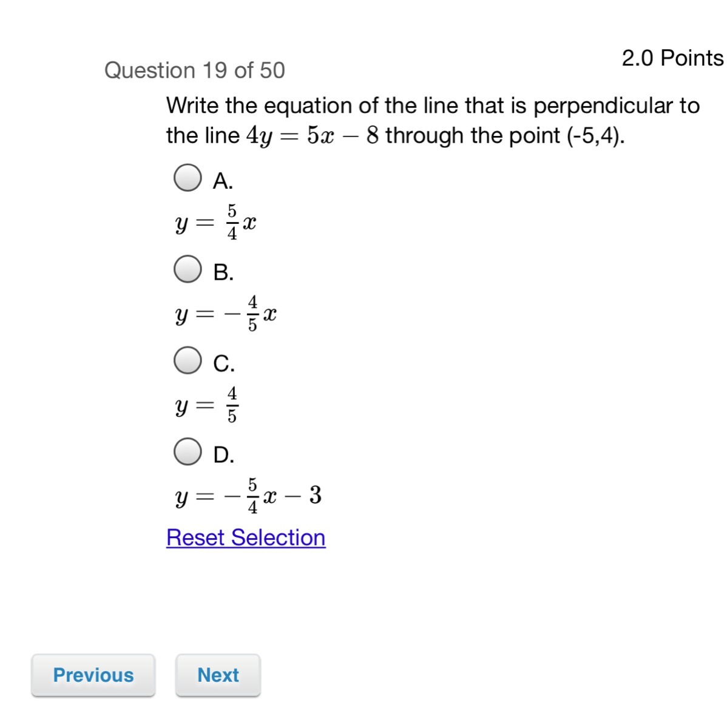Click the 4y = 5x - 8 expression
727x728 pixels.
pyautogui.click(x=313, y=136)
